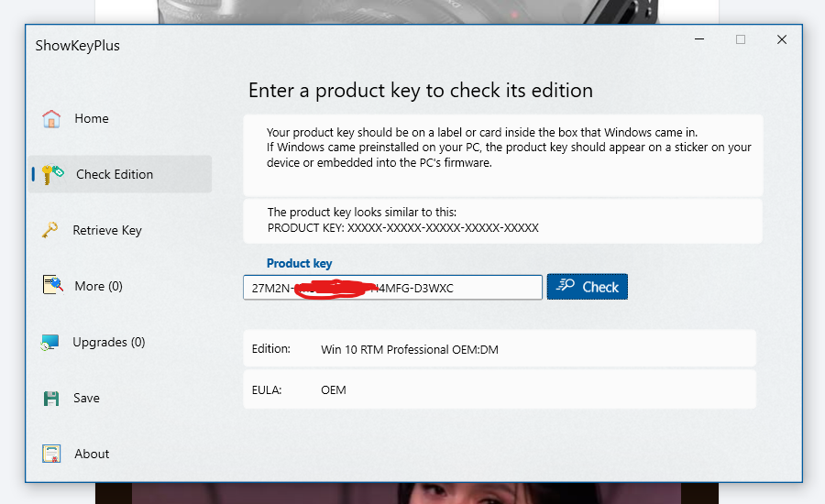825x504 pixels.
Task: Click the Retrieve Key golden key icon
Action: coord(50,230)
